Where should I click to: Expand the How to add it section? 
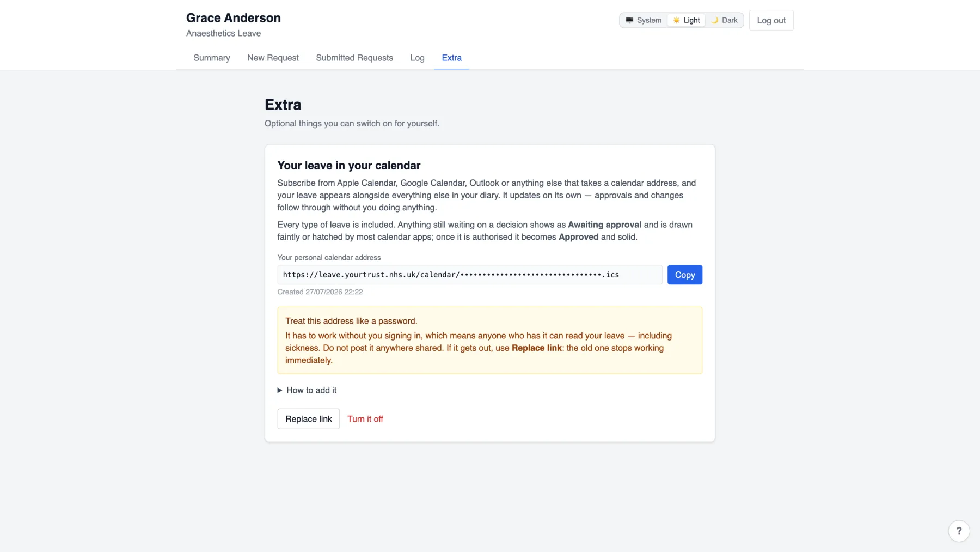tap(307, 390)
